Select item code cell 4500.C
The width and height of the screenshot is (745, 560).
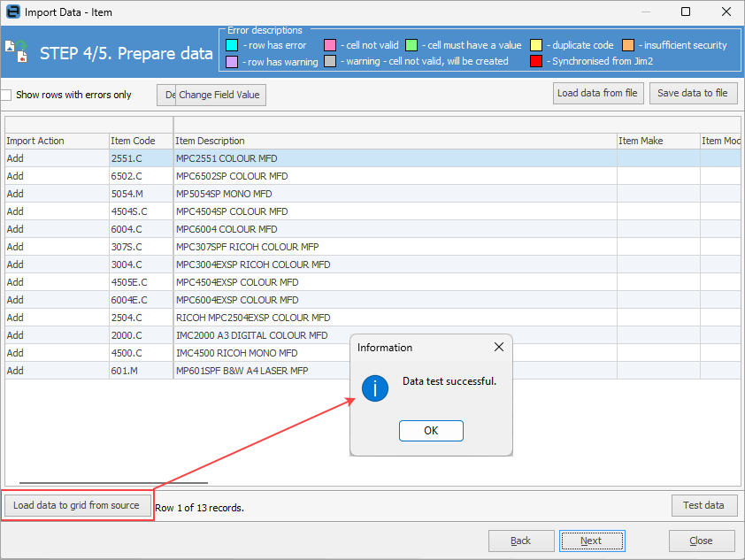pyautogui.click(x=141, y=353)
